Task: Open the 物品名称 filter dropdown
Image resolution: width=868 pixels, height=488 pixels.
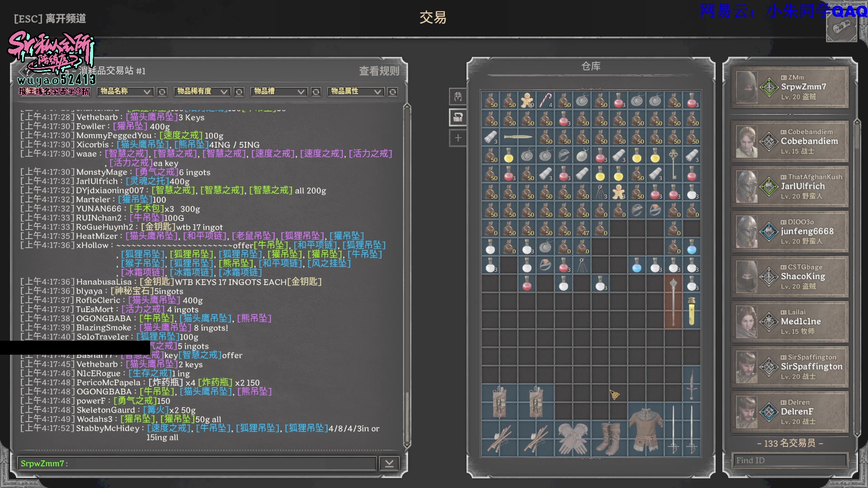Action: pos(125,92)
